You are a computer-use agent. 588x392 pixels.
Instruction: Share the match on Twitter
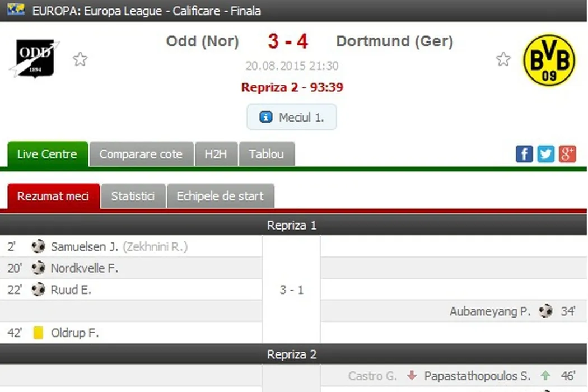[x=546, y=154]
